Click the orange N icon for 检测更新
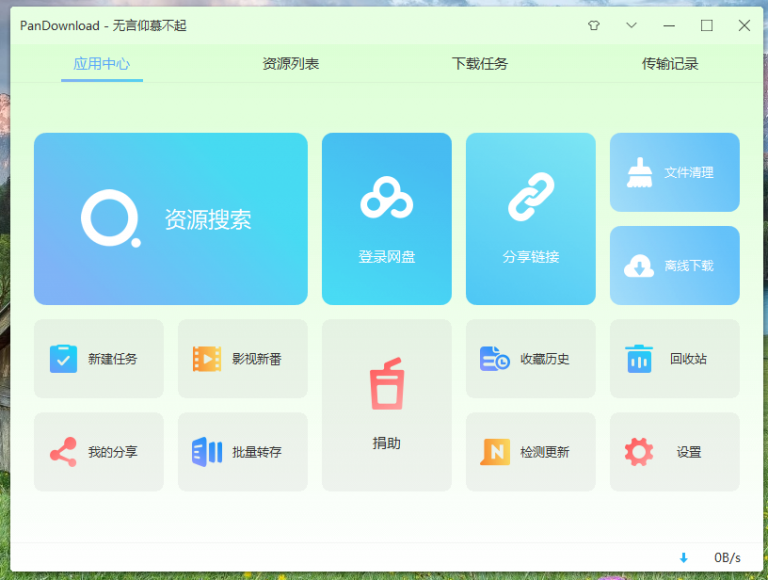Viewport: 768px width, 580px height. [495, 452]
